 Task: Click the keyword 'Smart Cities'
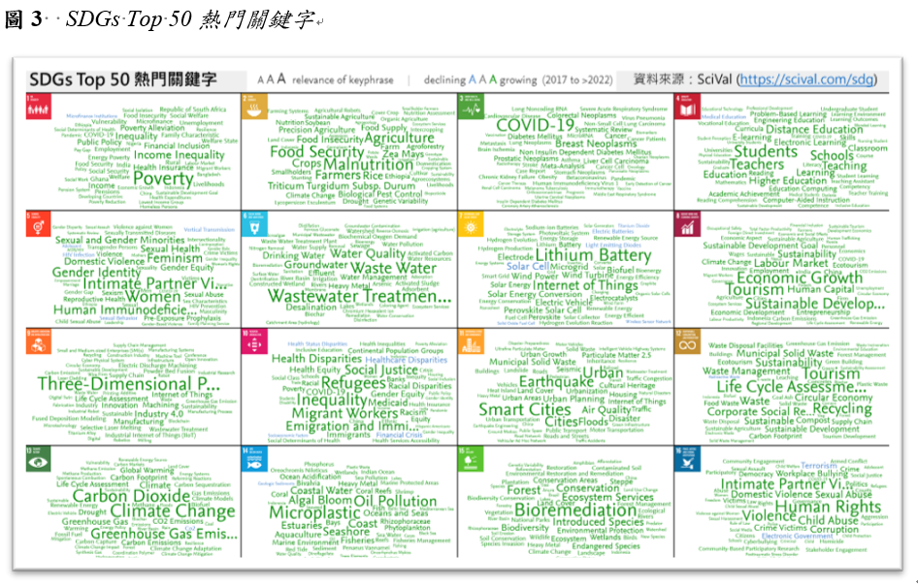click(x=525, y=409)
